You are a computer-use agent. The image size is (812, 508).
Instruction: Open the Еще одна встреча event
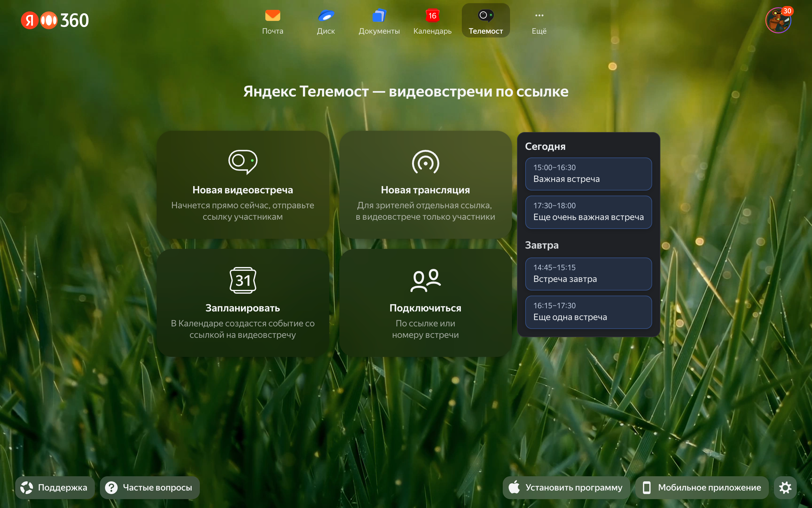(x=588, y=312)
